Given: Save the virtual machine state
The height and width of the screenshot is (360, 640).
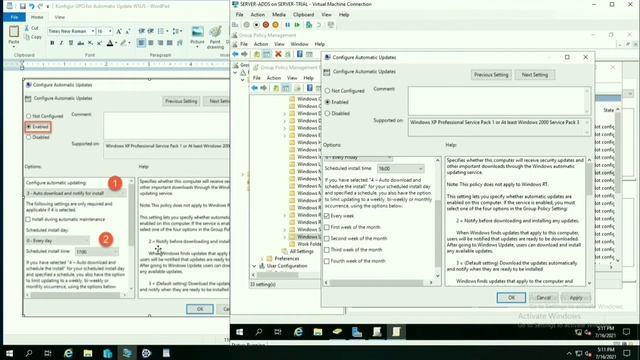Looking at the screenshot, I should pos(276,25).
